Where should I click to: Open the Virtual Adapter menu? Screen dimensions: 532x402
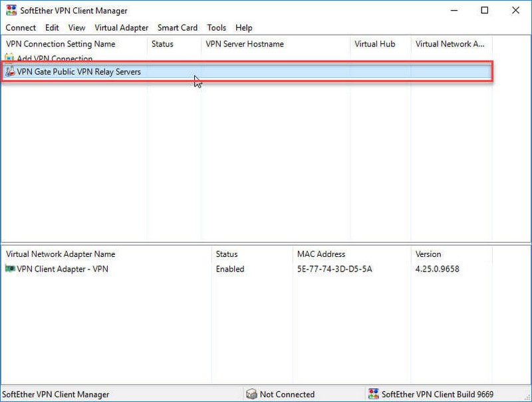[122, 28]
